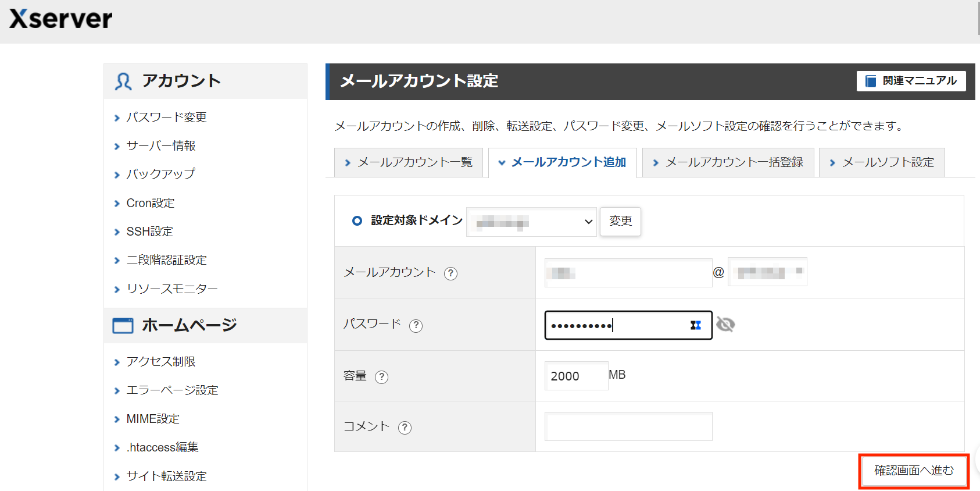
Task: Switch to メールアカウント一覧 tab
Action: [x=409, y=162]
